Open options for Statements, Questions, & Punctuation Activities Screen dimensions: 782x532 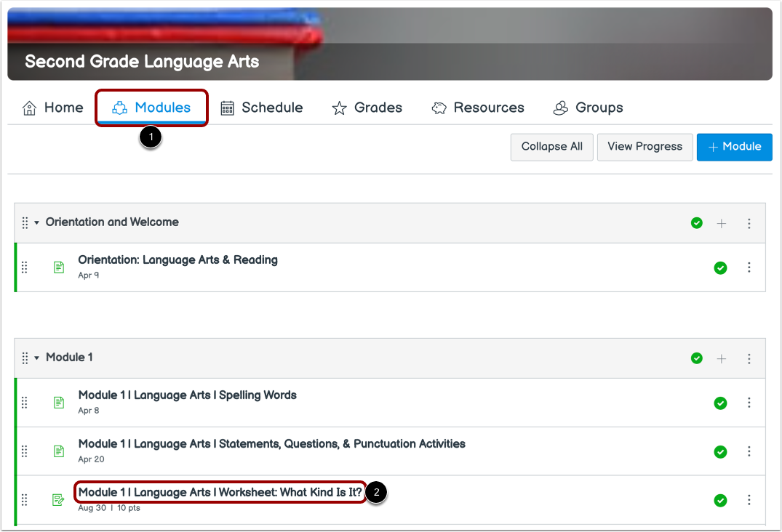[749, 451]
